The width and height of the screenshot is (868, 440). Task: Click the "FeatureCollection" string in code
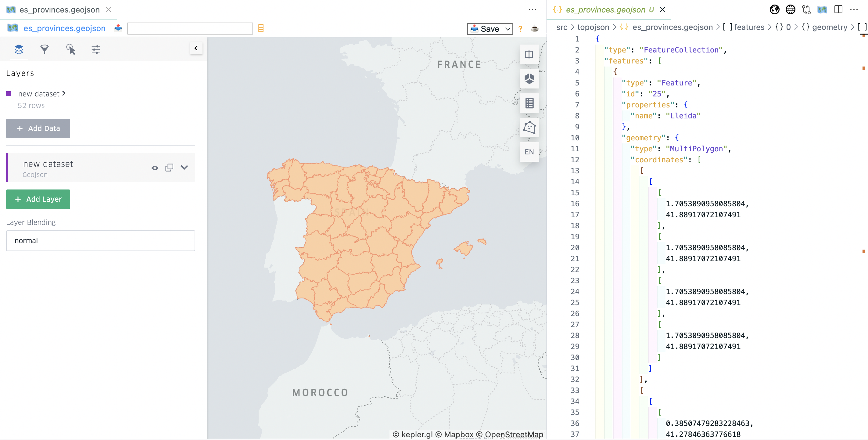tap(681, 50)
